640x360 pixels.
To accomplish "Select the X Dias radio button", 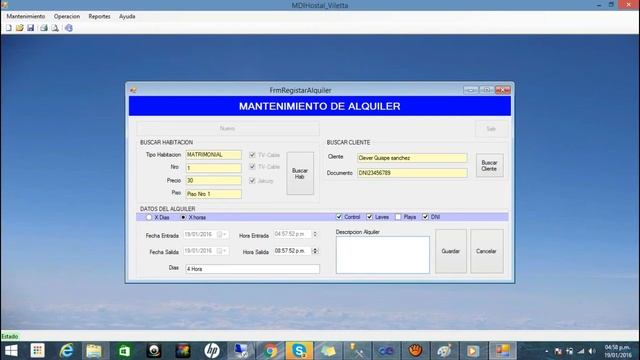I will [149, 218].
